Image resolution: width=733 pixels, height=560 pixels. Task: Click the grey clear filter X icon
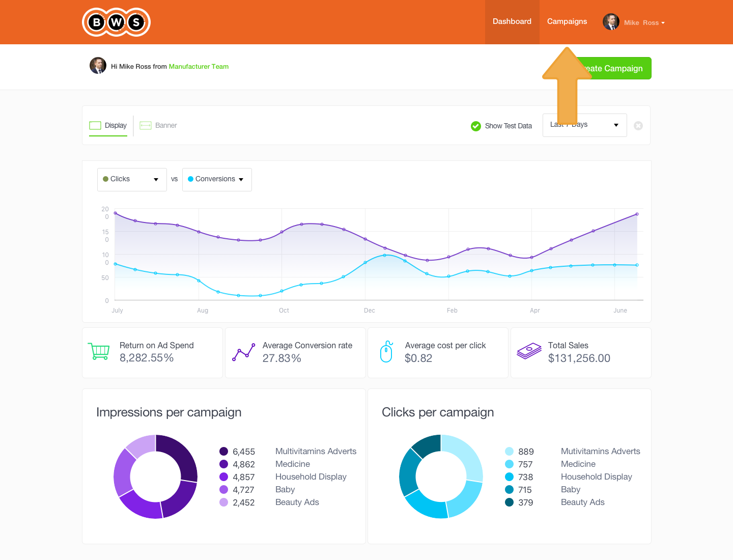[638, 126]
